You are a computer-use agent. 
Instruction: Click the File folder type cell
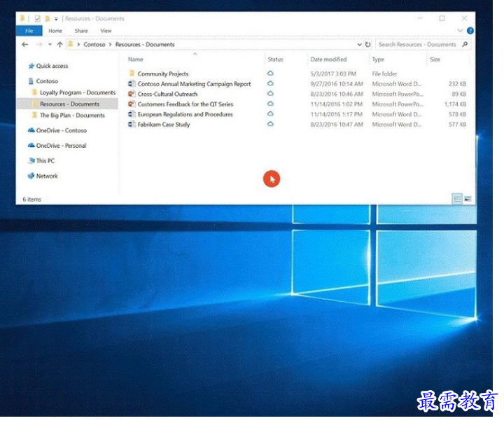click(x=384, y=74)
